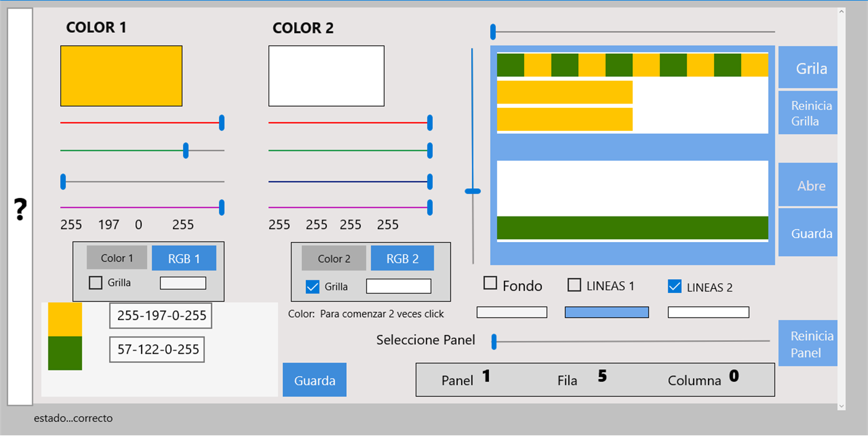Toggle the LINEAS 1 checkbox
Screen dimensions: 868x438
[x=573, y=286]
